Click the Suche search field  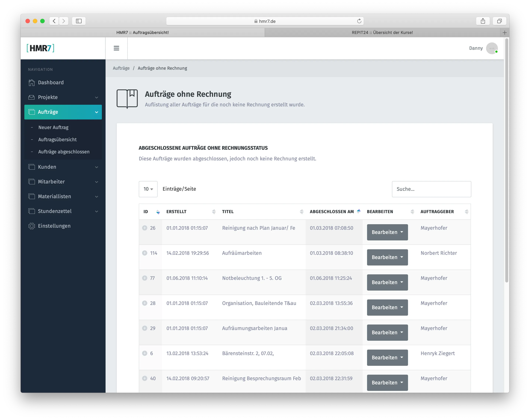point(431,189)
